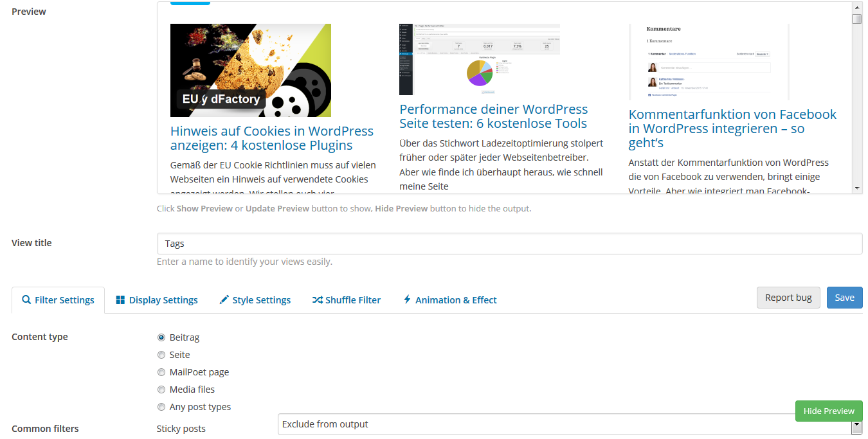Click the Sticky posts label
Image resolution: width=868 pixels, height=439 pixels.
coord(181,429)
